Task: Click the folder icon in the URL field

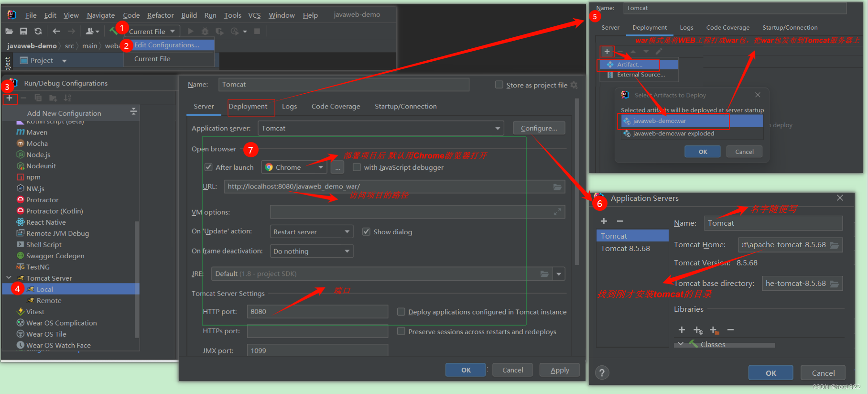Action: pyautogui.click(x=557, y=186)
